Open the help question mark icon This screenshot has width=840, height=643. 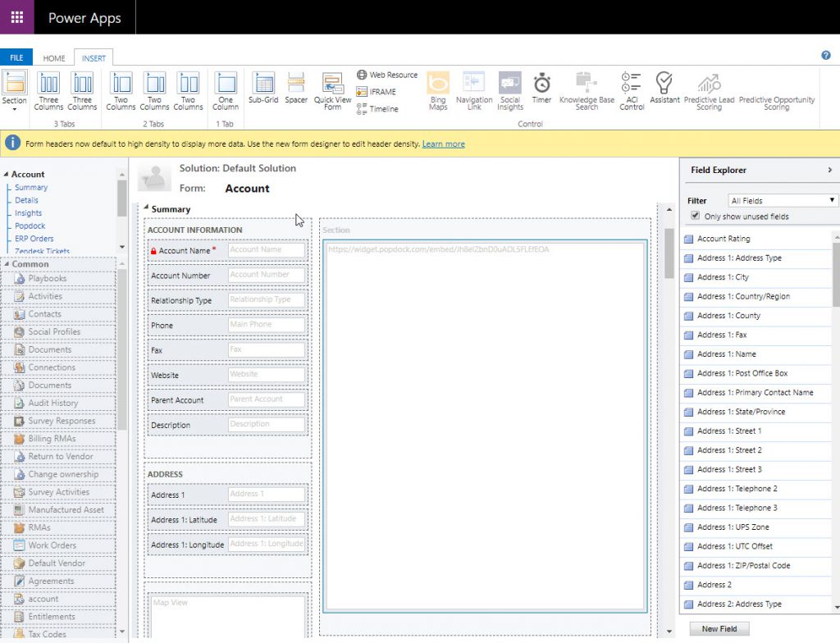click(825, 55)
